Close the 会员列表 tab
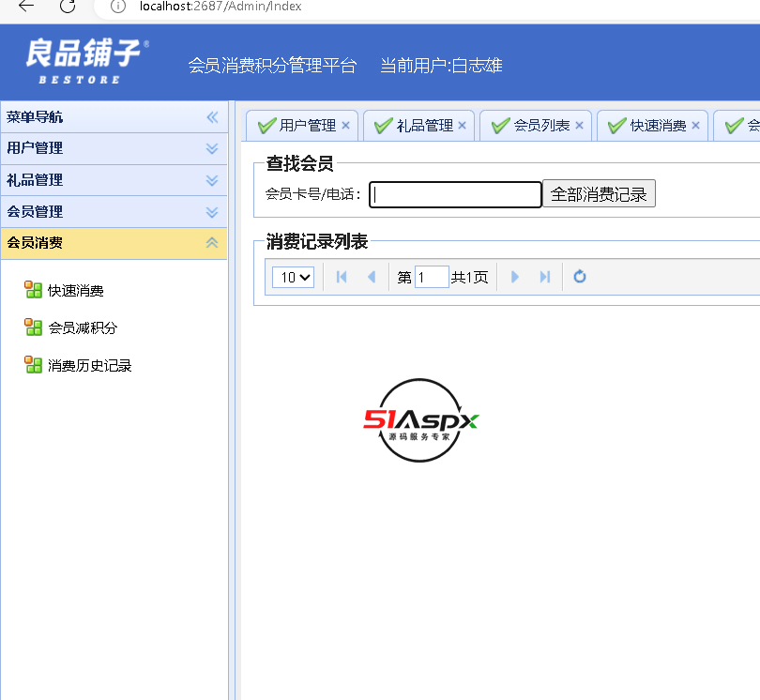760x700 pixels. [x=579, y=126]
